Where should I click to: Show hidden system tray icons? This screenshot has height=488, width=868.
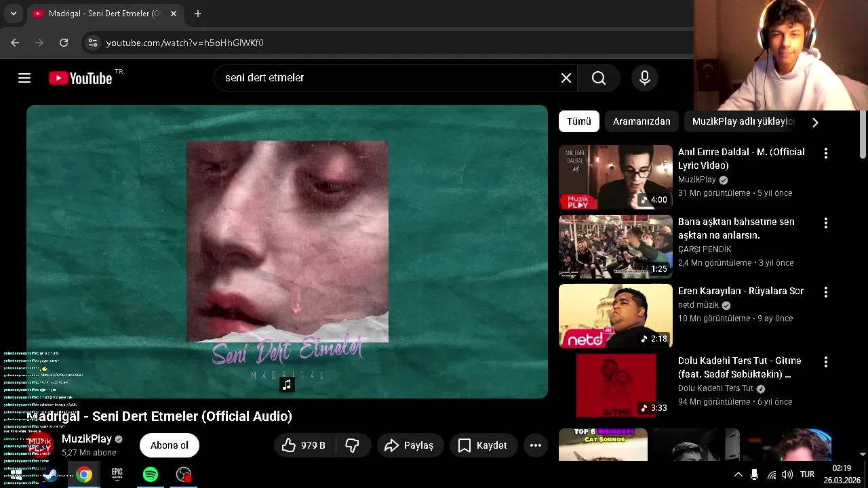pyautogui.click(x=738, y=474)
